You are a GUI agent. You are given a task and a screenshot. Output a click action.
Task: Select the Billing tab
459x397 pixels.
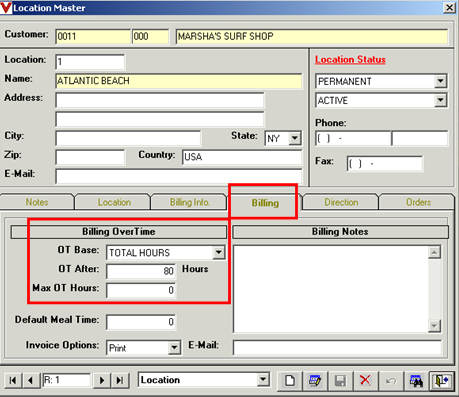(265, 203)
